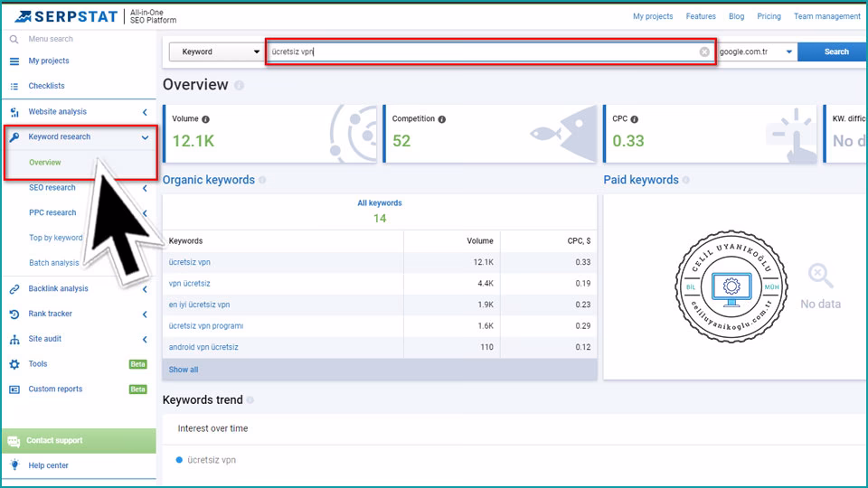The height and width of the screenshot is (488, 868).
Task: Click the CPC info icon
Action: click(x=635, y=119)
